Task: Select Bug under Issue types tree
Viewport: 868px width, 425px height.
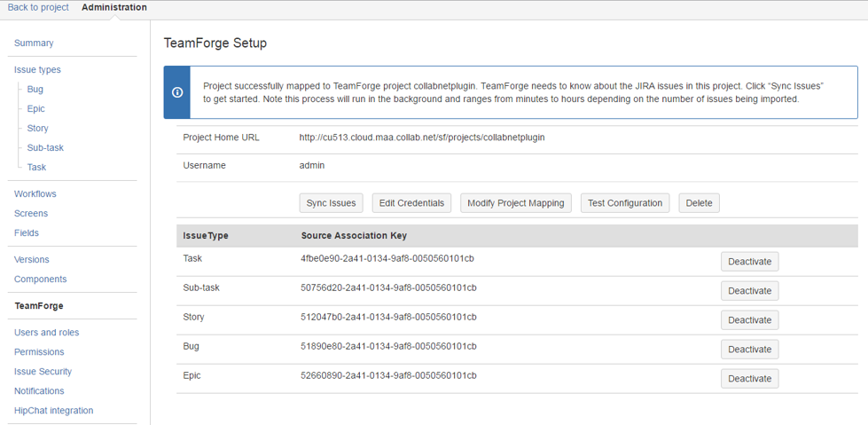Action: [x=35, y=89]
